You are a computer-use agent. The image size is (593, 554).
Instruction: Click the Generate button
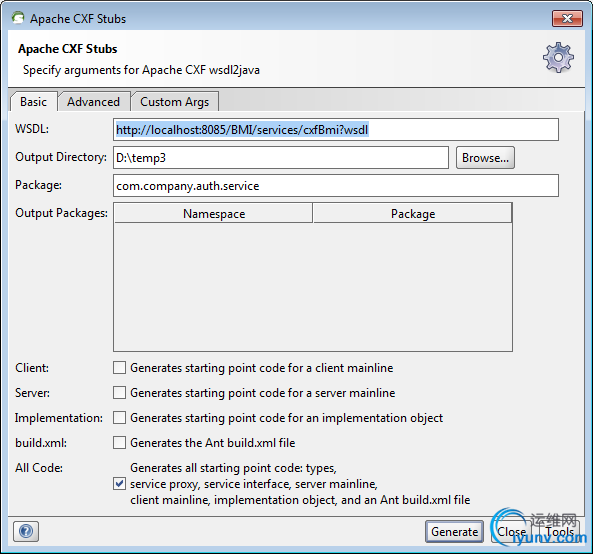(454, 532)
